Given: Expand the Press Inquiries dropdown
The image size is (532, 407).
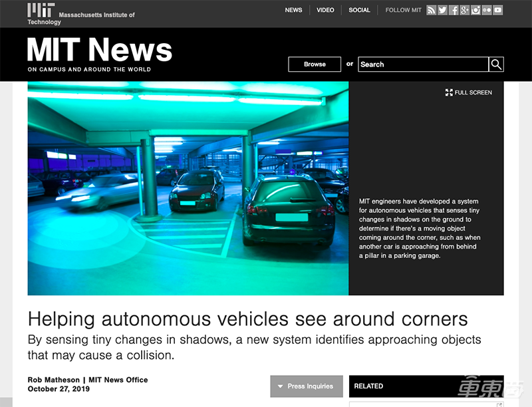Looking at the screenshot, I should click(x=307, y=386).
